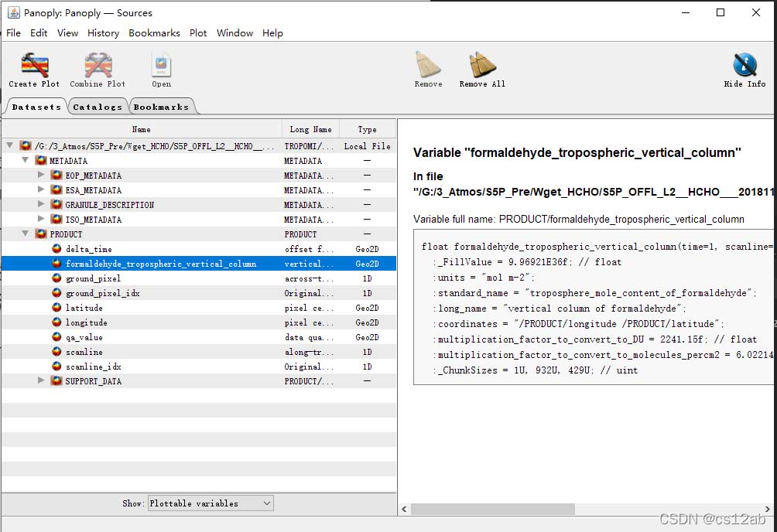Click 'data qua...' long name cell

[310, 337]
